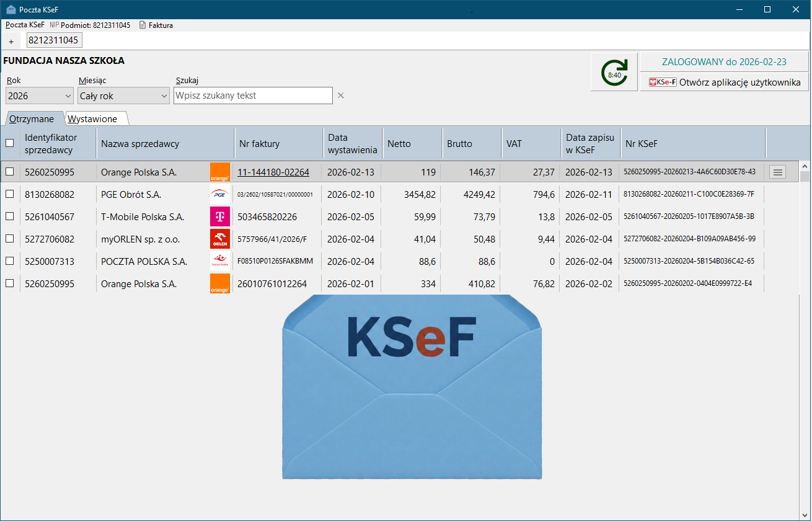Open the Poczta KSeF menu

25,25
